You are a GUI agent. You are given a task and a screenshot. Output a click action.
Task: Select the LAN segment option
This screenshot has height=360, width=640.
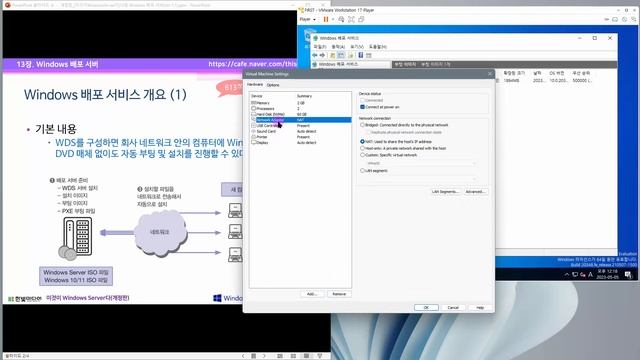pos(362,171)
